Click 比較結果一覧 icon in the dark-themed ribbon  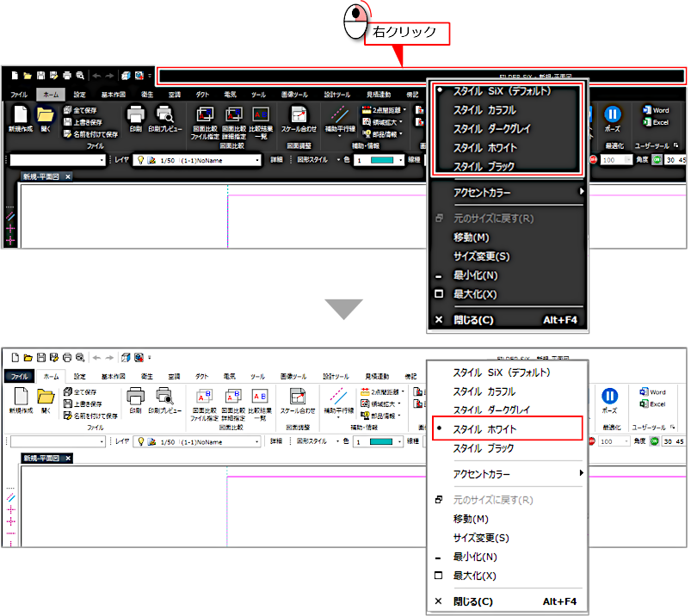261,114
